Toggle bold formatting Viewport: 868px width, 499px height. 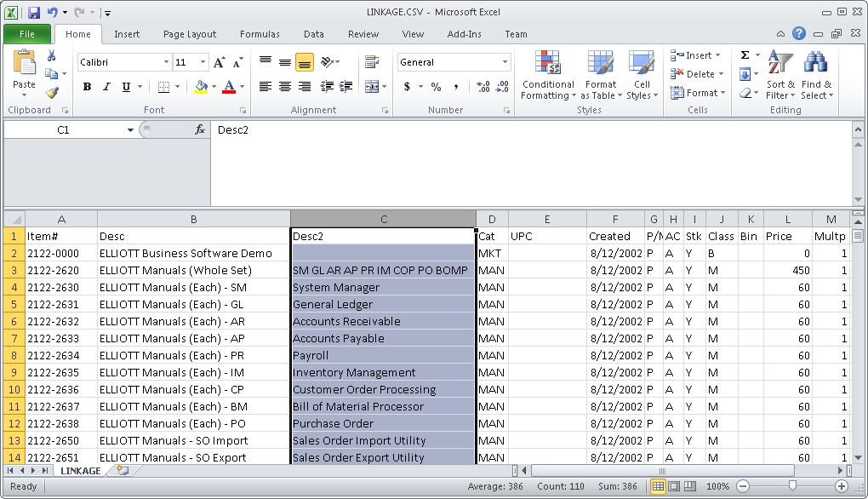click(87, 86)
